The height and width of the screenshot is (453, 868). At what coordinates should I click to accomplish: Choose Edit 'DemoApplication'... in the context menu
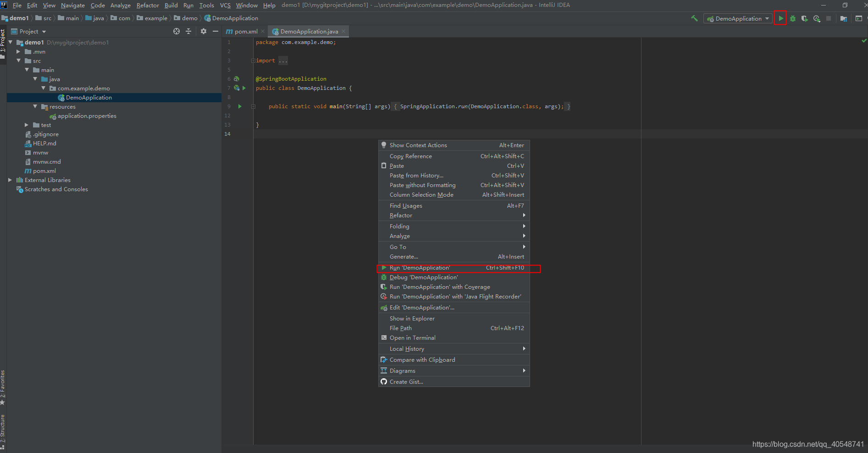click(x=454, y=308)
